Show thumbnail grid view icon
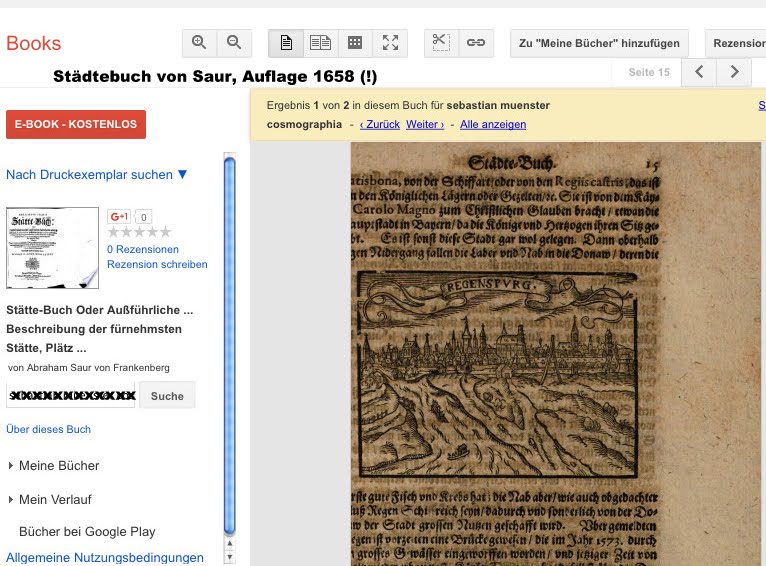Screen dimensions: 766x566 355,43
